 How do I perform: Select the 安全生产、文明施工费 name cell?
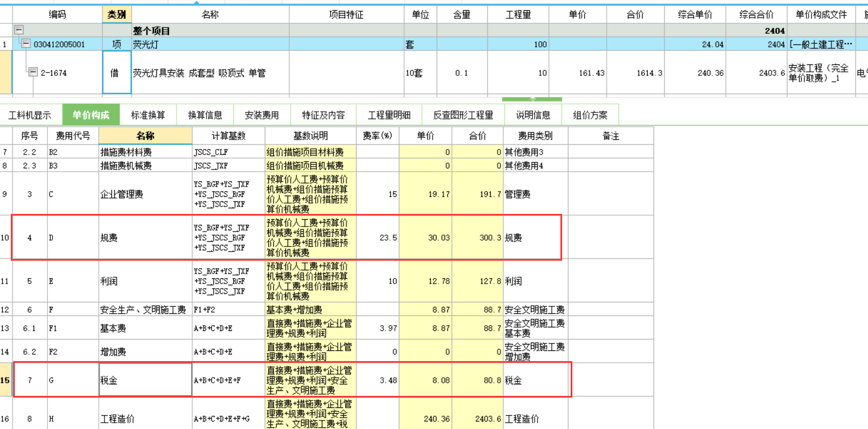[145, 310]
